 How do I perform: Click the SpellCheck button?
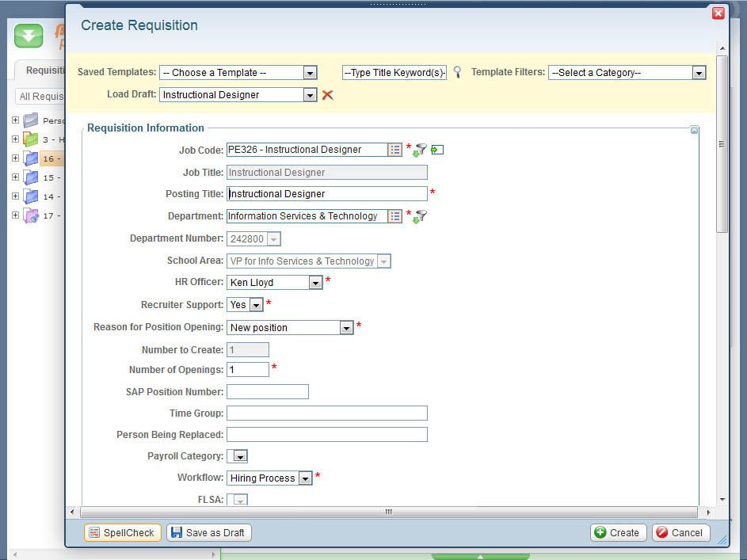point(122,533)
